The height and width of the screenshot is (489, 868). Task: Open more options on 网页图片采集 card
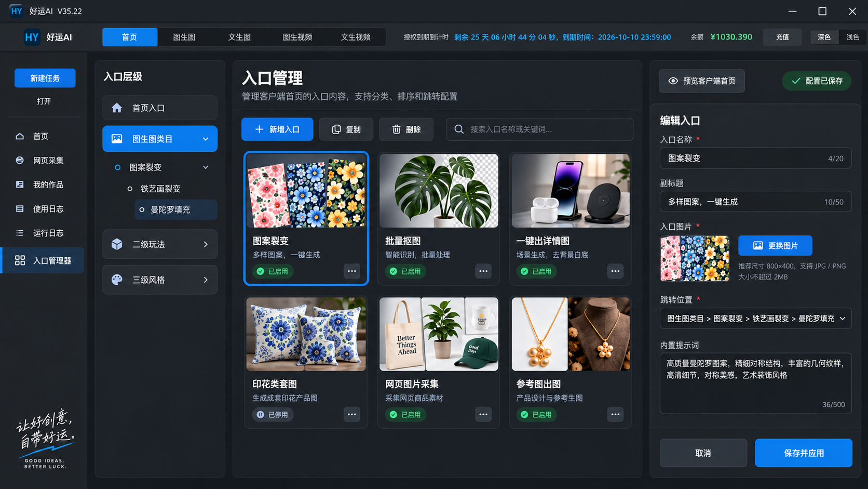(483, 415)
